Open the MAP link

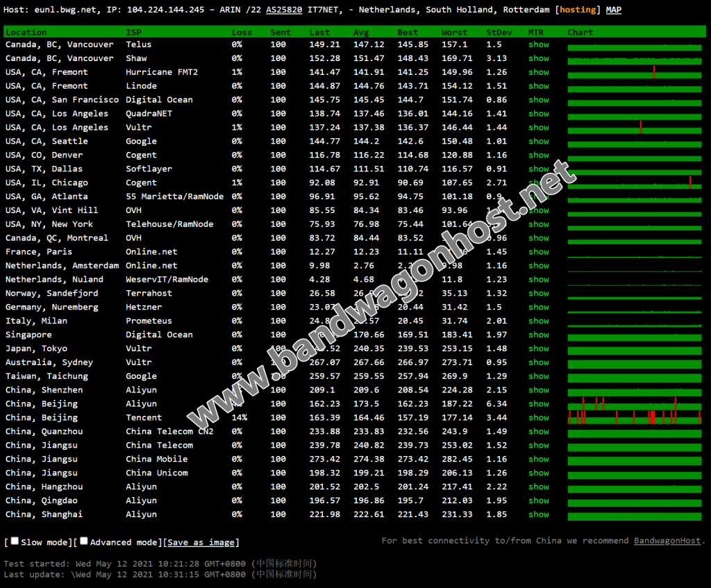click(x=614, y=10)
